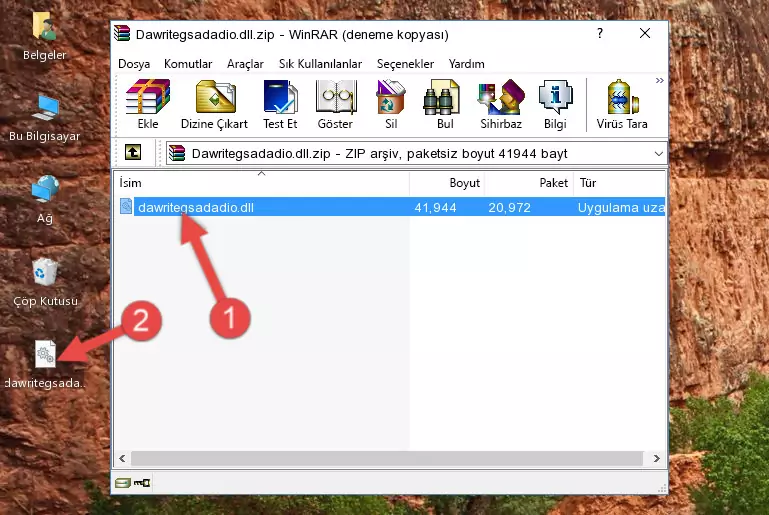Click the 20,972 packed size value
Image resolution: width=769 pixels, height=515 pixels.
tap(509, 207)
